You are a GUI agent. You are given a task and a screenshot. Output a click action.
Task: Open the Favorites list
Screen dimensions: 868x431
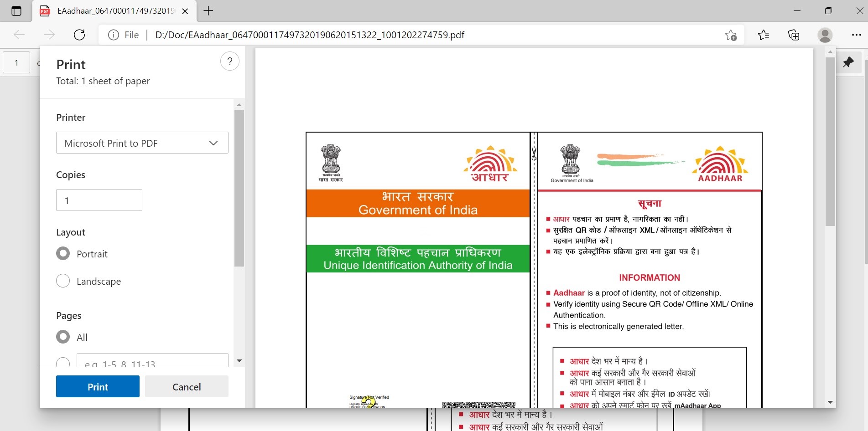(764, 35)
